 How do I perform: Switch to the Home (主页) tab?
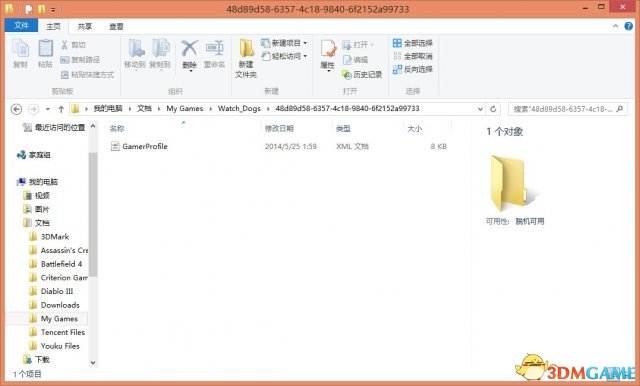(53, 27)
